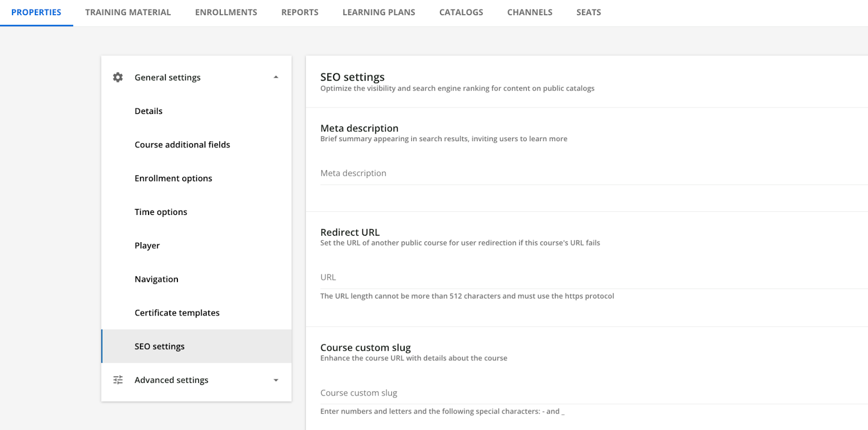
Task: Select the Catalogs tab
Action: pyautogui.click(x=461, y=12)
